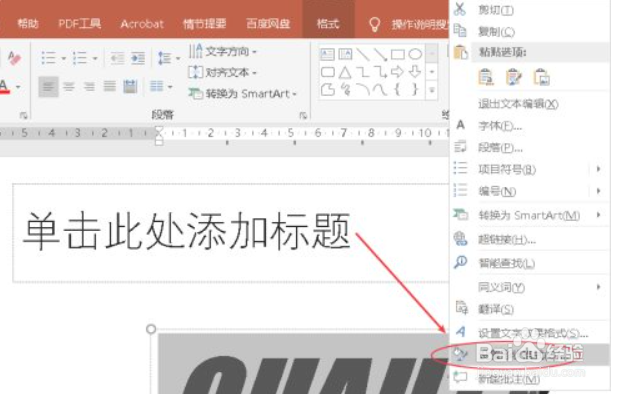Select the left brace shape

click(x=397, y=89)
